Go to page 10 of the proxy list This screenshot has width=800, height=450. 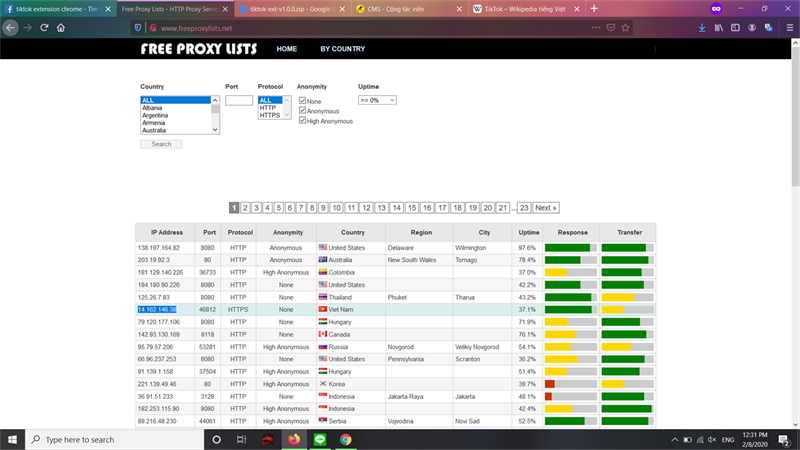click(x=336, y=208)
